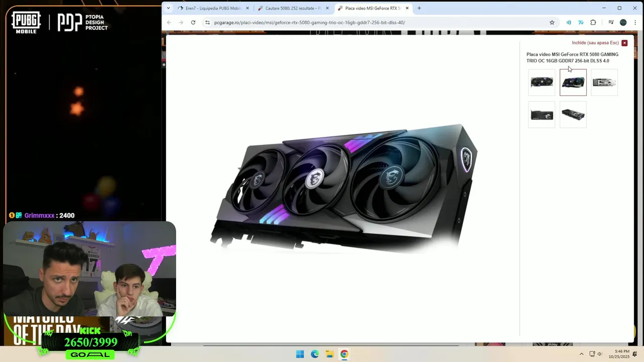This screenshot has width=644, height=362.
Task: Close the Cautare 5080 search results tab
Action: [x=328, y=8]
